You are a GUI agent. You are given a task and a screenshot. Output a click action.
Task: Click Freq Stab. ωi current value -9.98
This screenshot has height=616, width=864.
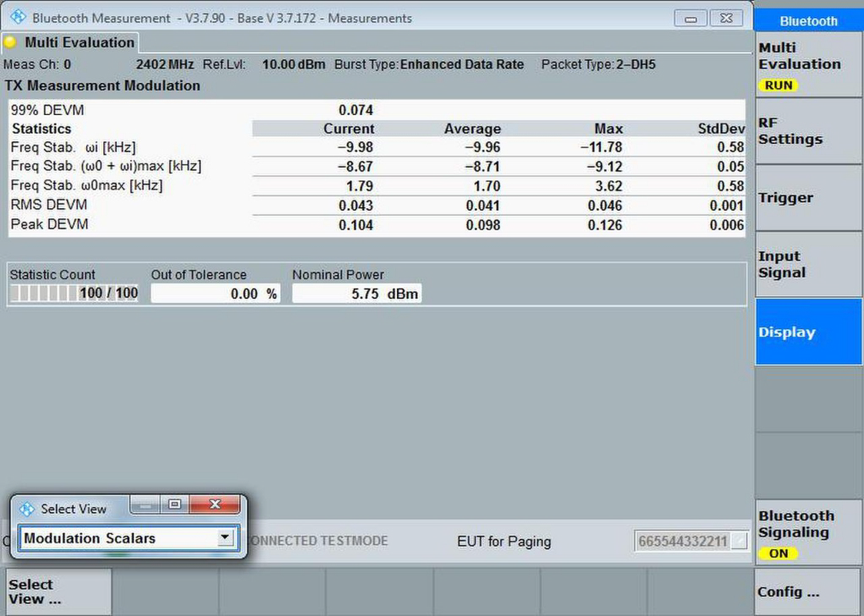(355, 148)
